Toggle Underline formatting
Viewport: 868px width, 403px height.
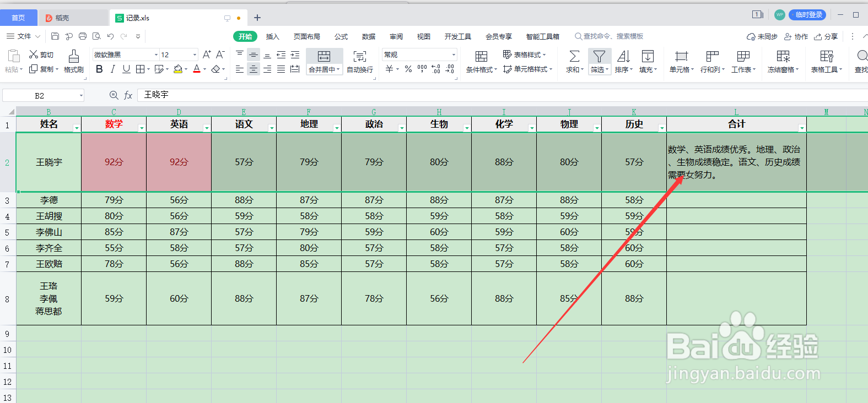point(126,69)
